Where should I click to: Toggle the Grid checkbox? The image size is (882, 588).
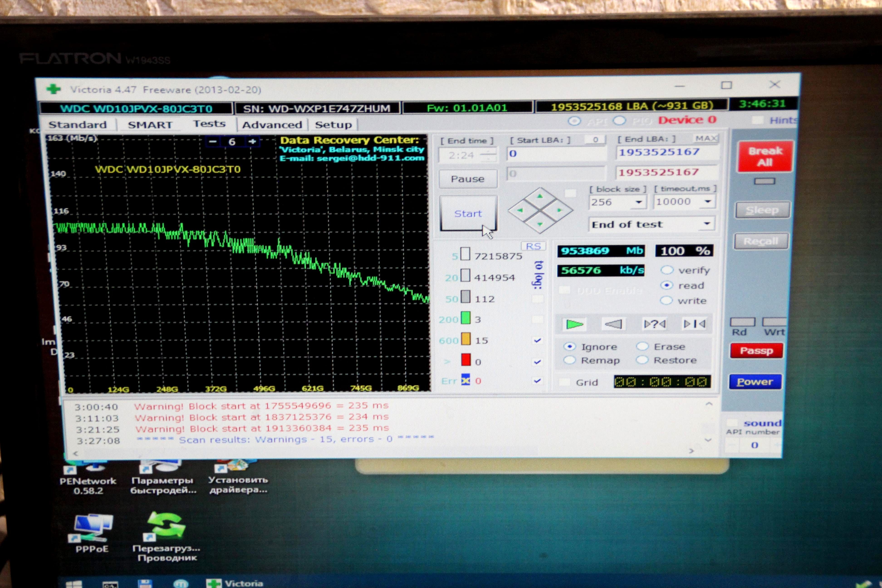tap(564, 382)
